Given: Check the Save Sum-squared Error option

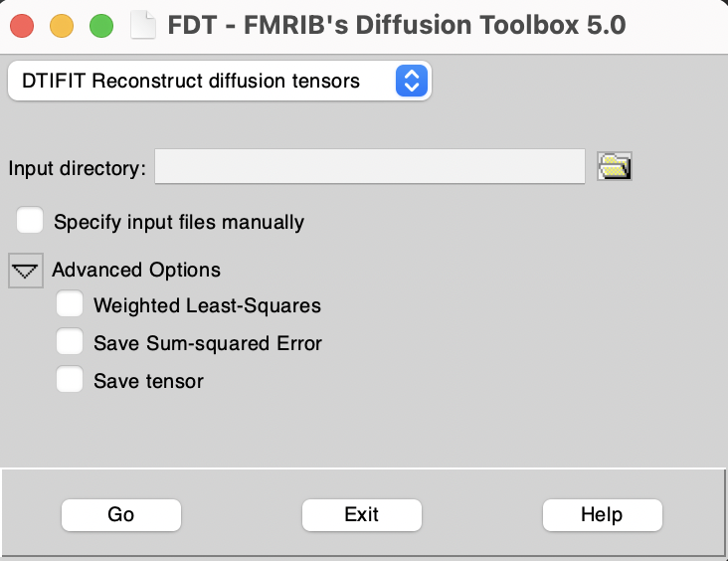Looking at the screenshot, I should pyautogui.click(x=70, y=342).
